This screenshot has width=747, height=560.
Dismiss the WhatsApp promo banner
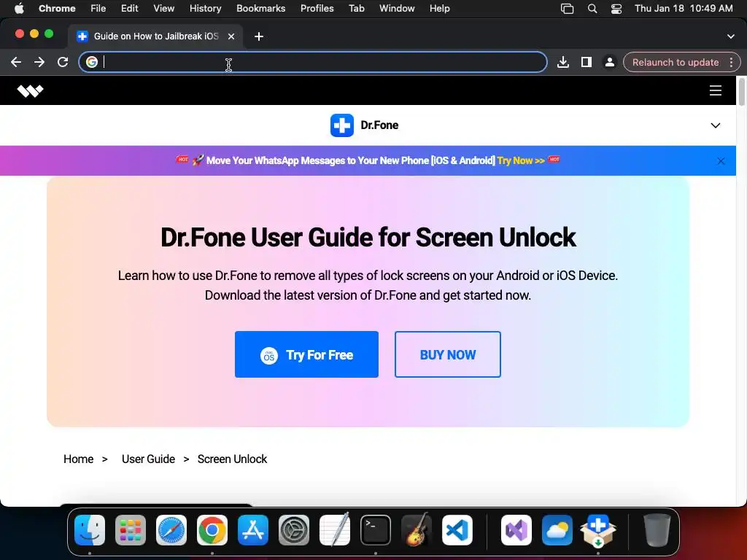(x=721, y=161)
